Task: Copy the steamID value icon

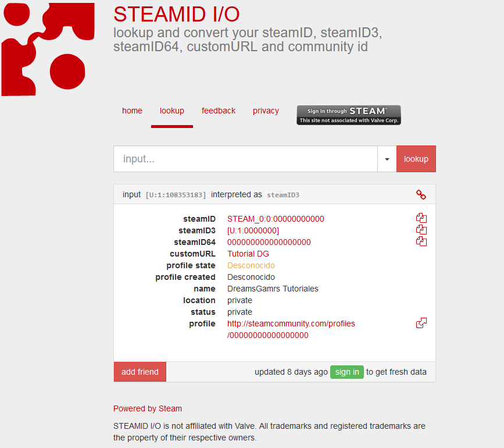Action: point(421,218)
